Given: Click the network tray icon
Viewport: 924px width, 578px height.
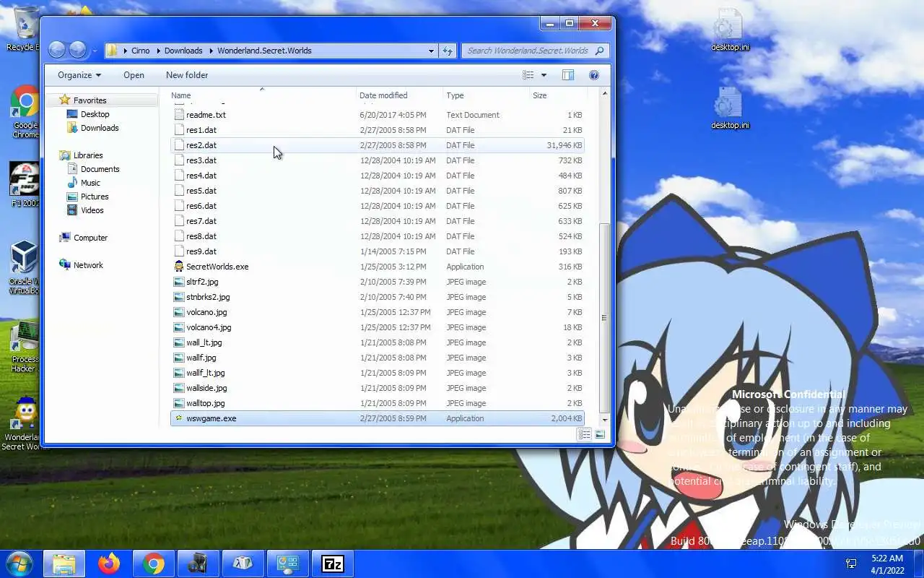Looking at the screenshot, I should pyautogui.click(x=851, y=564).
